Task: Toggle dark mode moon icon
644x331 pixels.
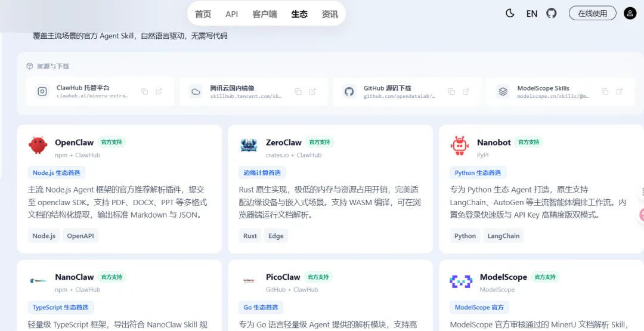Action: tap(510, 13)
